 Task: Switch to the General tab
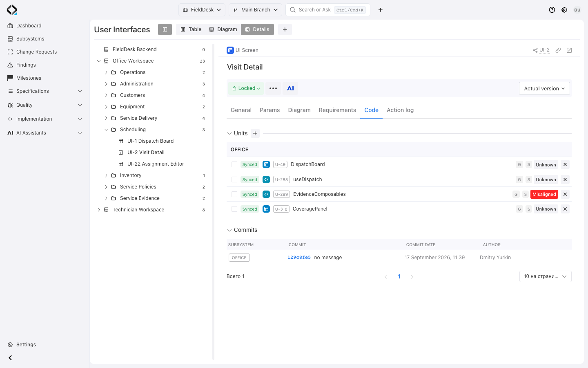tap(241, 110)
